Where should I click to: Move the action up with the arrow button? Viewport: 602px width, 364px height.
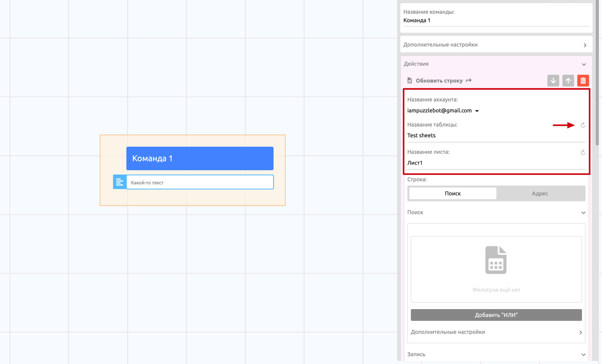click(568, 81)
